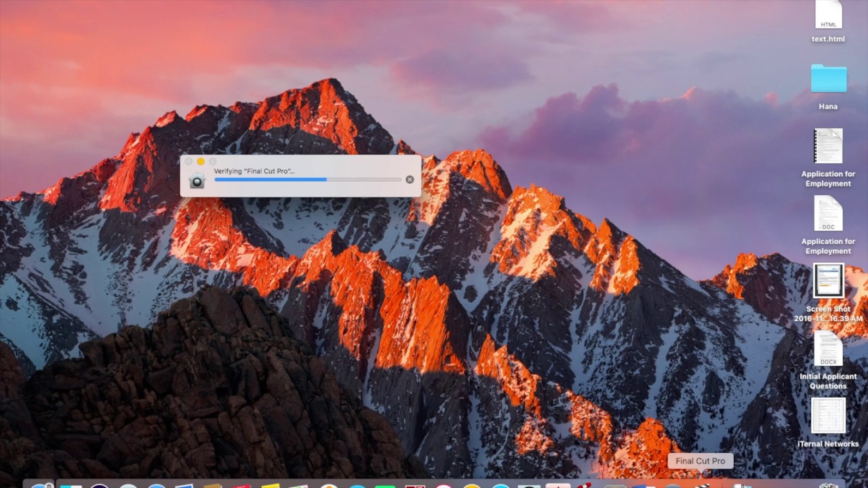The image size is (868, 488).
Task: Cancel the Final Cut Pro verification
Action: 410,179
